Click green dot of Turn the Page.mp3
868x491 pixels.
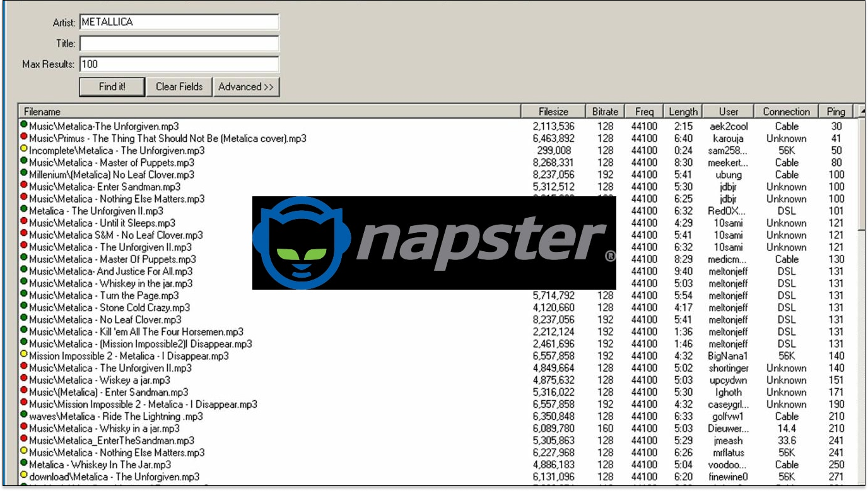(x=24, y=295)
